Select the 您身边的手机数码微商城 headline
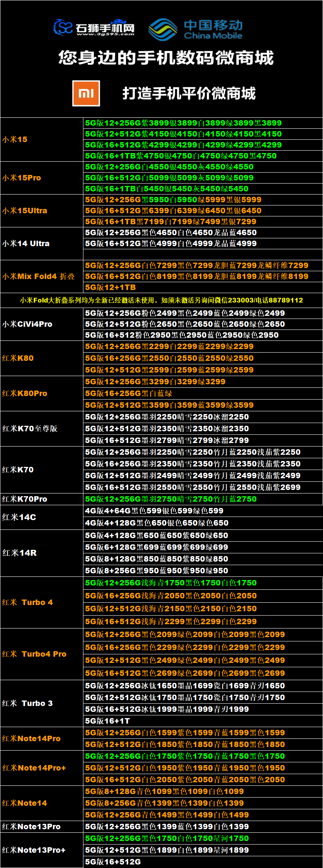This screenshot has height=868, width=323. 166,58
